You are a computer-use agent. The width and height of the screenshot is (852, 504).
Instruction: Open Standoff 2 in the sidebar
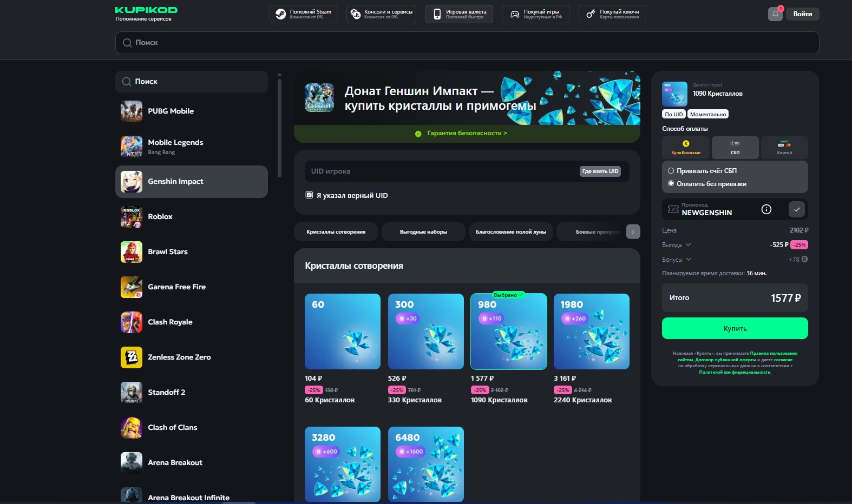[x=192, y=393]
